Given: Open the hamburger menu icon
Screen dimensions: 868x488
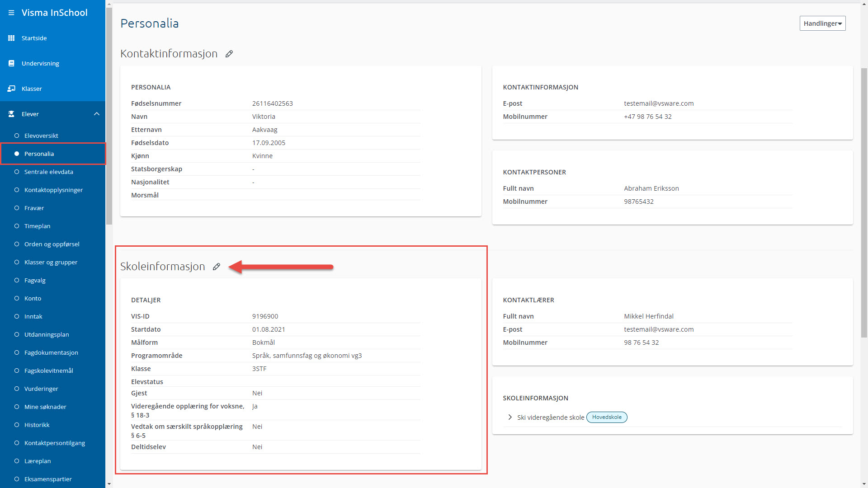Looking at the screenshot, I should point(11,13).
